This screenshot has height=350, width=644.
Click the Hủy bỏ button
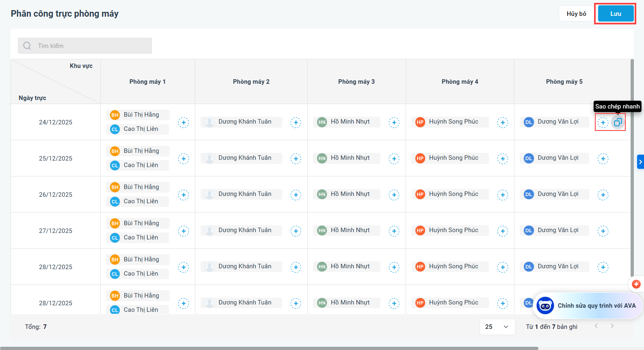(576, 14)
